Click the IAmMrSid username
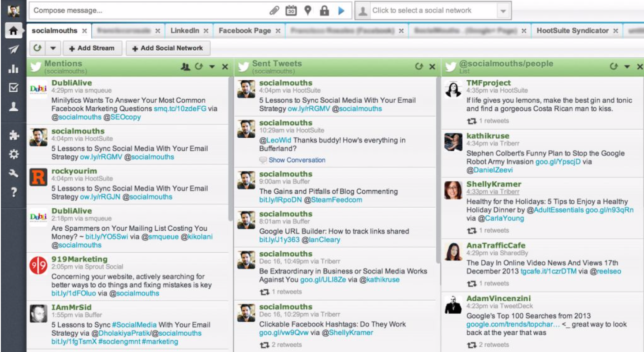The image size is (644, 352). click(71, 307)
